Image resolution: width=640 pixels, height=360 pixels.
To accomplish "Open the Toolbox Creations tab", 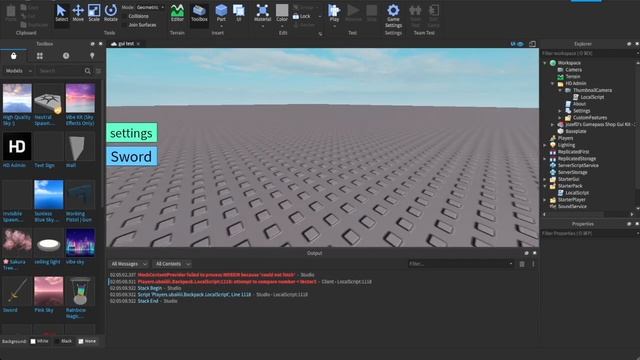I will pos(92,56).
